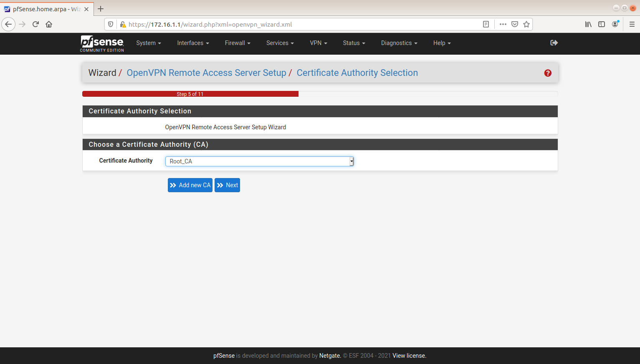Minimize the browser window
The width and height of the screenshot is (640, 364).
616,8
